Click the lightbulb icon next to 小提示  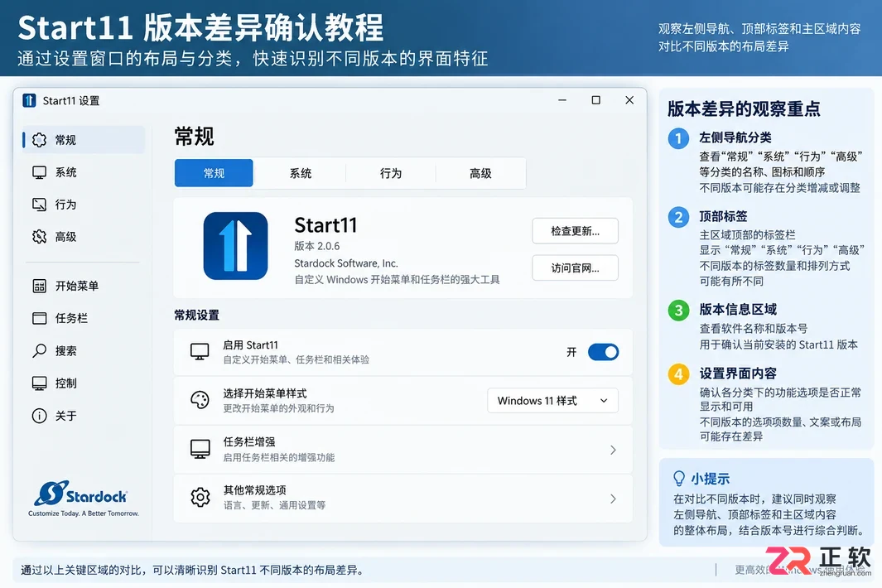[679, 479]
